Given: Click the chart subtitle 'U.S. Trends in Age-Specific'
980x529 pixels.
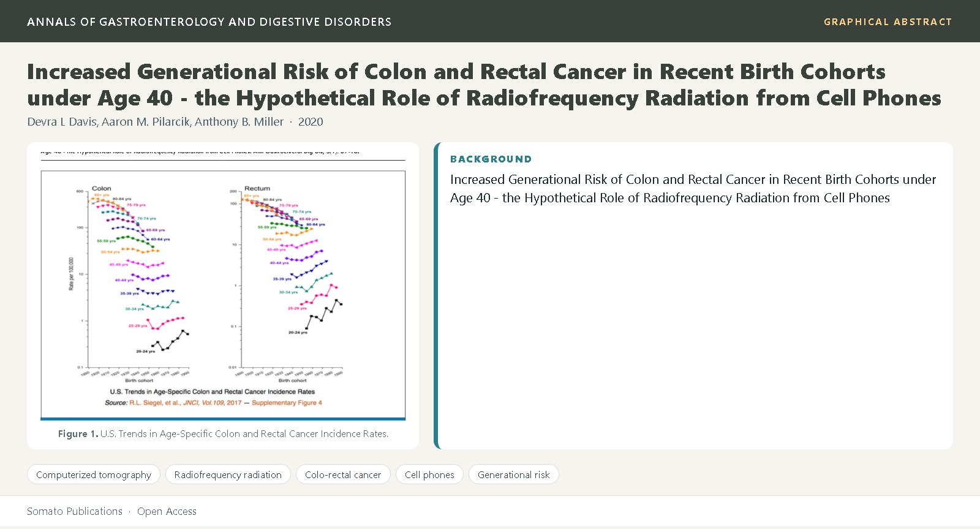Looking at the screenshot, I should [x=213, y=391].
